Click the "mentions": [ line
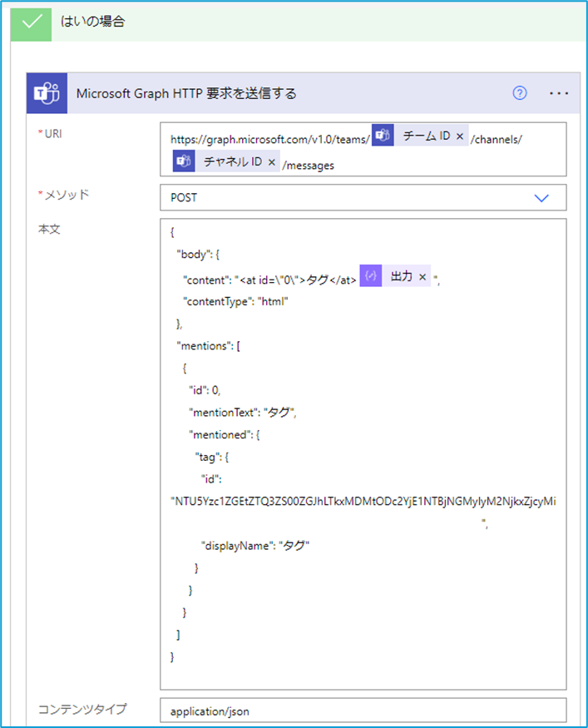This screenshot has height=728, width=588. pos(209,346)
